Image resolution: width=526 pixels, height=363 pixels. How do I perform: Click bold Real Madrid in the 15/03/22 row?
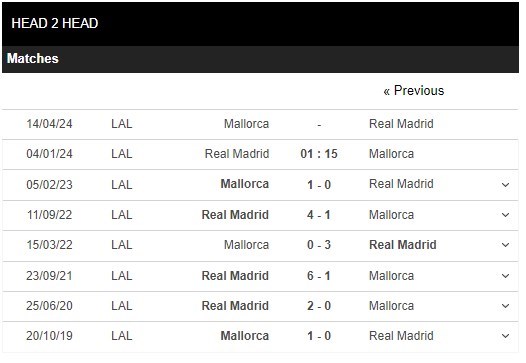[x=403, y=245]
